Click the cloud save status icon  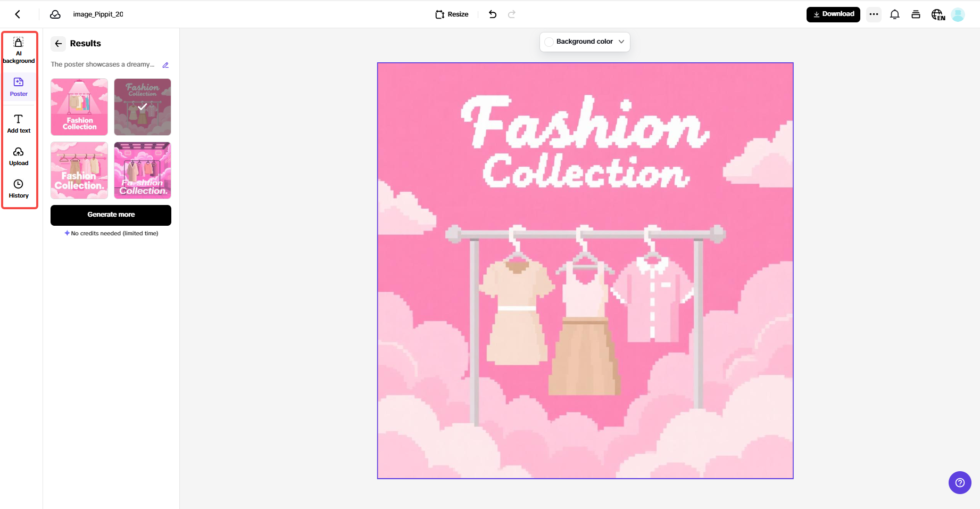[55, 14]
